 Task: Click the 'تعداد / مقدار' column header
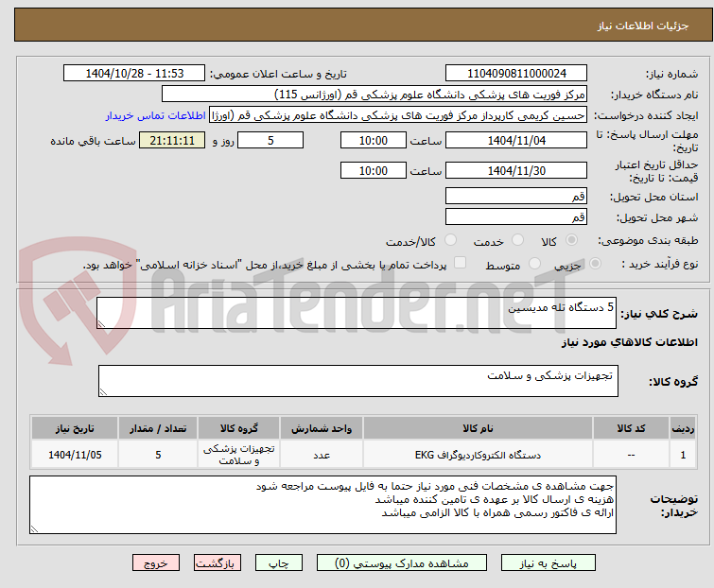pyautogui.click(x=158, y=428)
